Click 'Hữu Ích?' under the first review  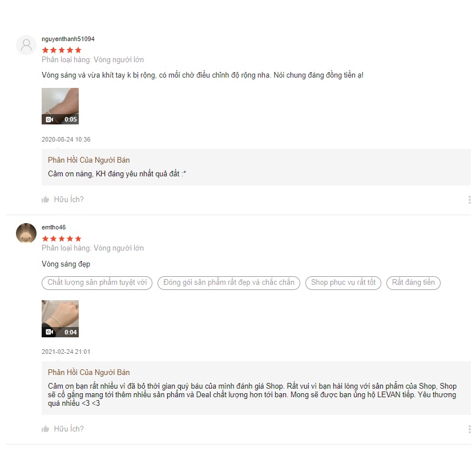68,200
